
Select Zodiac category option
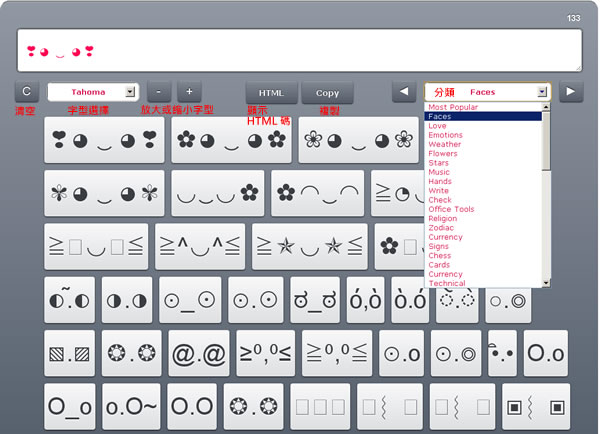coord(442,228)
